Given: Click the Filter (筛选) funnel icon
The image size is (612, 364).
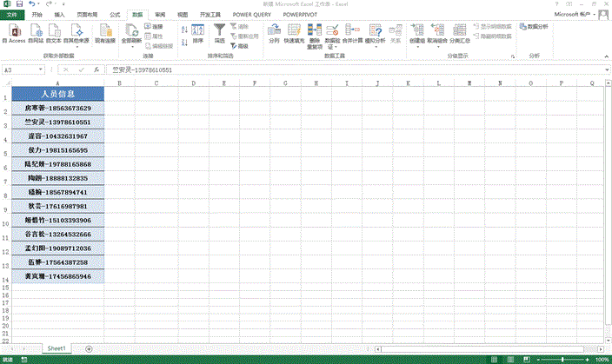Looking at the screenshot, I should (220, 31).
